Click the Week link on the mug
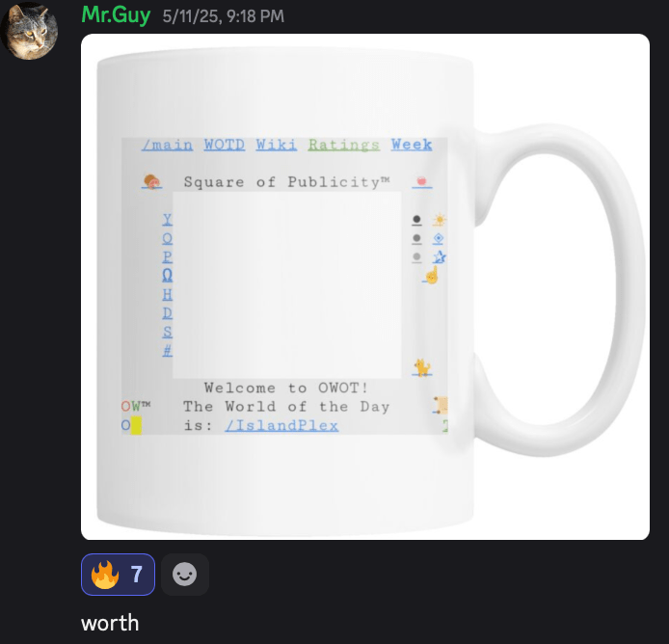 click(412, 145)
